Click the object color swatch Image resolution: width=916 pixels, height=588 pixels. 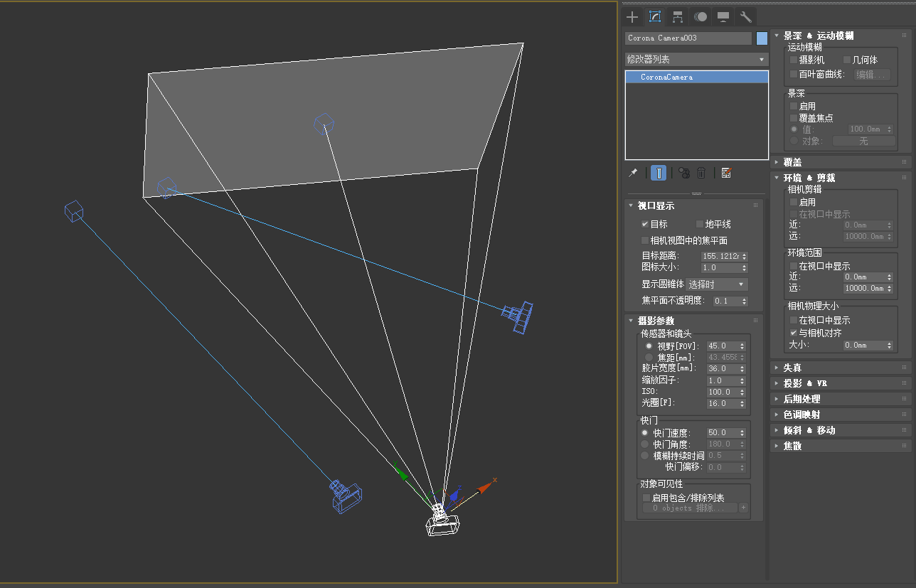[x=762, y=38]
